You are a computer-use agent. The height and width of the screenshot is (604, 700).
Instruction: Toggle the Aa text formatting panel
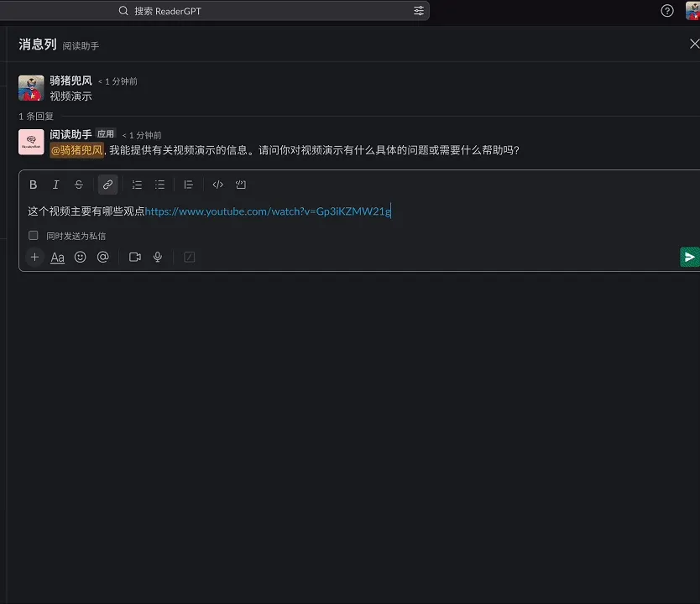(x=57, y=257)
